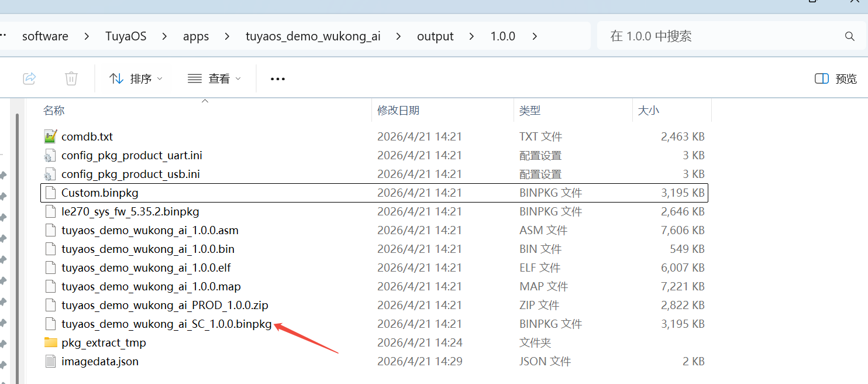Expand chevron after apps breadcrumb
The height and width of the screenshot is (384, 868).
(227, 36)
